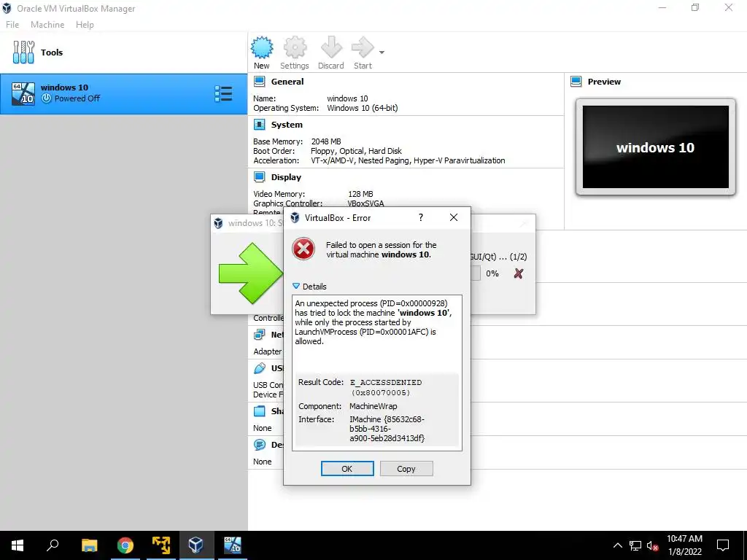Show hidden system tray icons chevron
Viewport: 747px width, 560px height.
[x=617, y=545]
